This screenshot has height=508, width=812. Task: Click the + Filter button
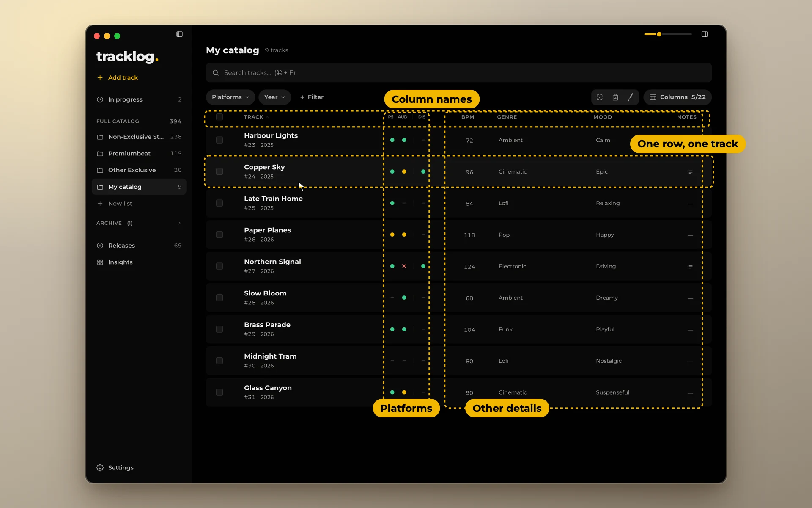click(x=312, y=97)
